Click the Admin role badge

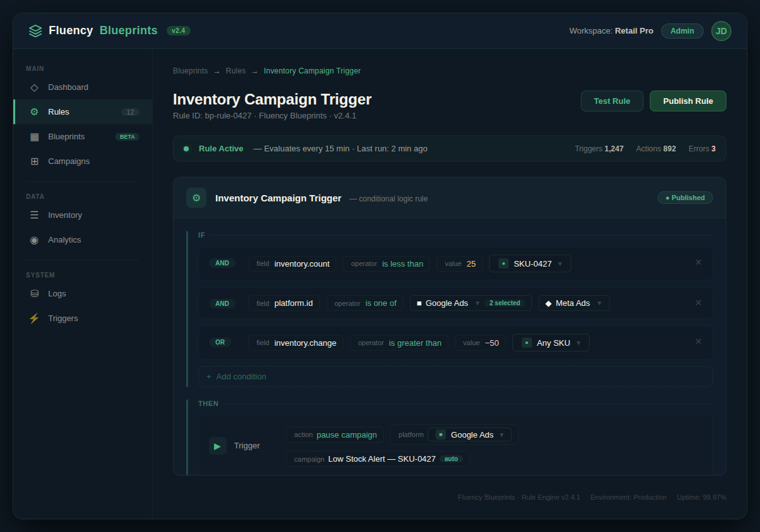coord(682,31)
